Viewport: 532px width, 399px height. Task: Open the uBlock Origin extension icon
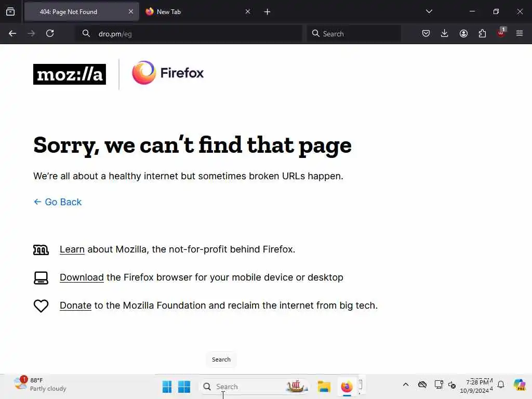point(501,33)
